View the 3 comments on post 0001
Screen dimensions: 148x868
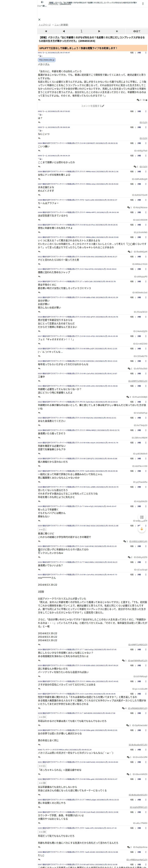139,100
